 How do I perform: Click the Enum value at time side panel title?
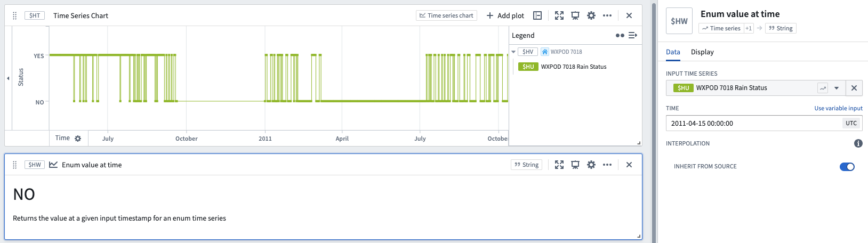(x=740, y=14)
